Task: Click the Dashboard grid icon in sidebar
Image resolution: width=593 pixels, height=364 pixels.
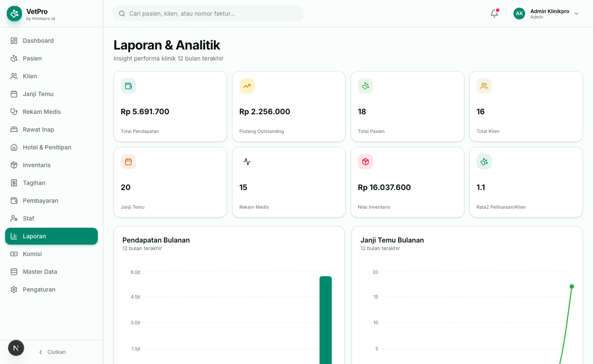Action: (14, 41)
